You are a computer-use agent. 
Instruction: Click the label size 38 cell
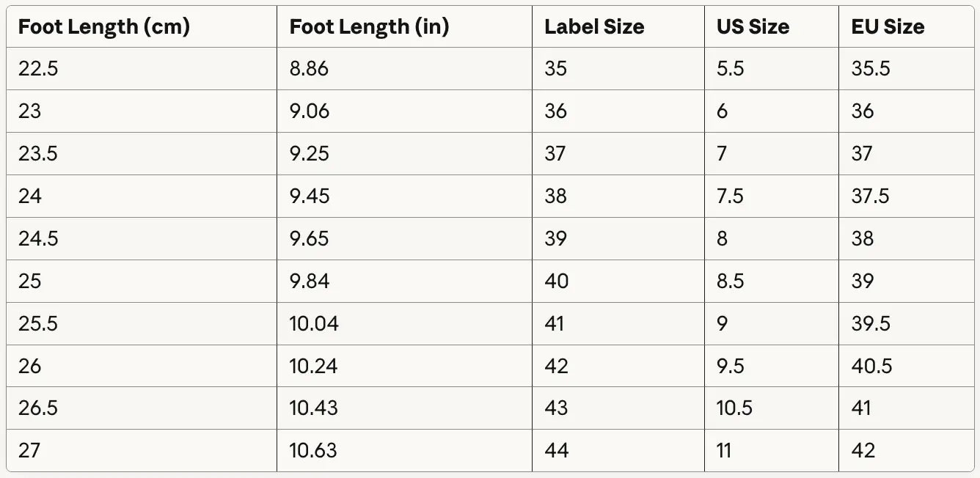tap(556, 196)
